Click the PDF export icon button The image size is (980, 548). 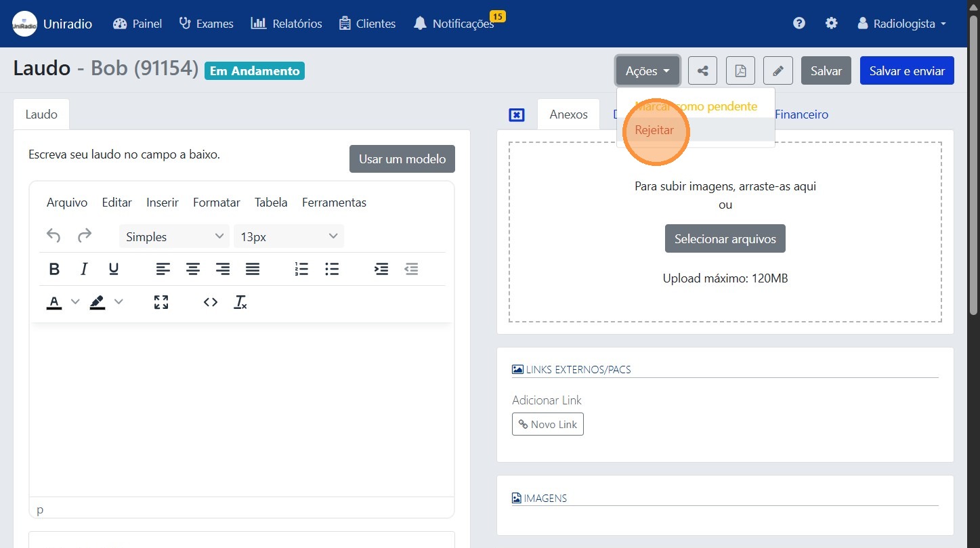(740, 70)
